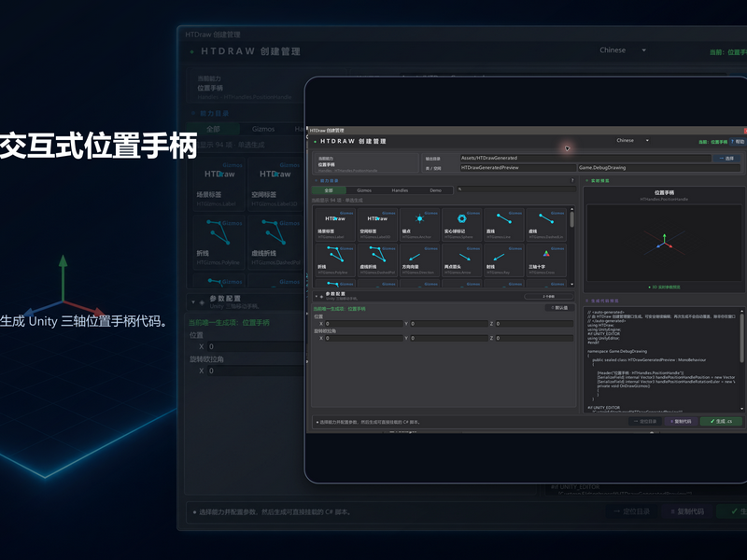Click 场景标签 card in the background window
Image resolution: width=747 pixels, height=560 pixels.
click(x=219, y=184)
